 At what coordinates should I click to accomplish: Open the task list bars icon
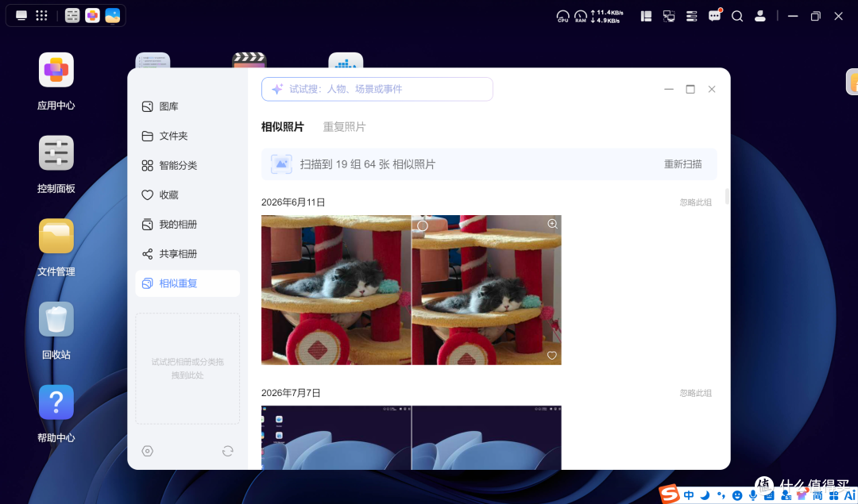tap(692, 17)
